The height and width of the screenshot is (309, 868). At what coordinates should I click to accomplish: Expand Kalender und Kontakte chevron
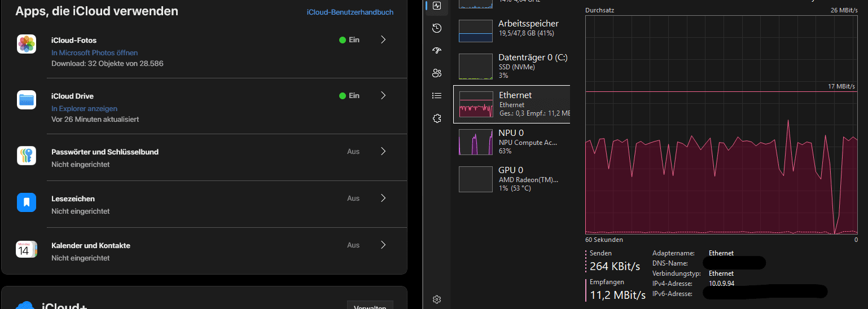click(x=383, y=245)
